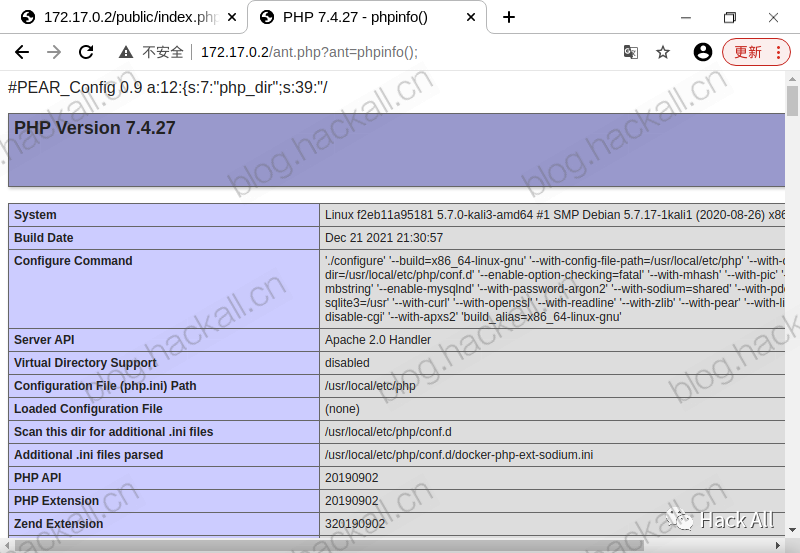Click the 不安全 not-secure label
Viewport: 800px width, 553px height.
[162, 52]
